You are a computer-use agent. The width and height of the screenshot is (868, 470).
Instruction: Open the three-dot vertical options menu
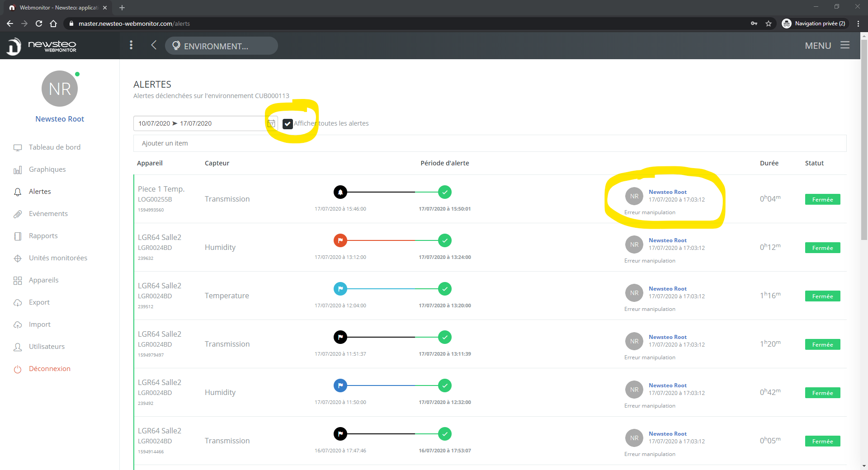click(131, 45)
